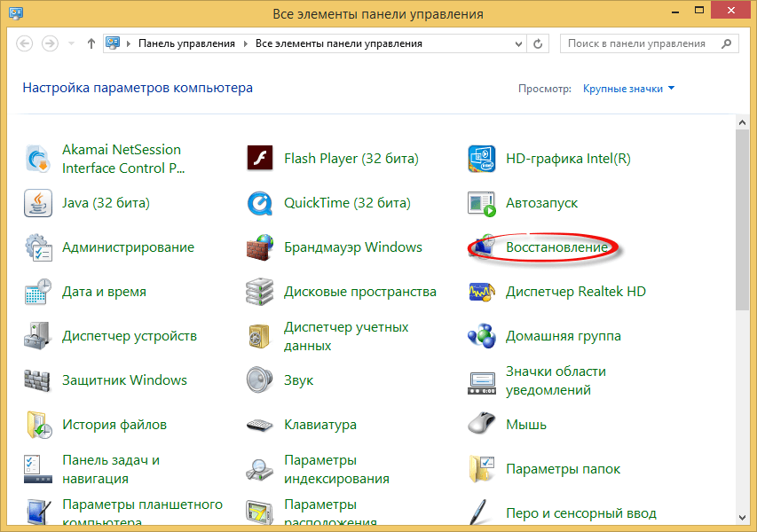Click the Параметры расположения map icon
This screenshot has width=757, height=532.
[x=260, y=512]
